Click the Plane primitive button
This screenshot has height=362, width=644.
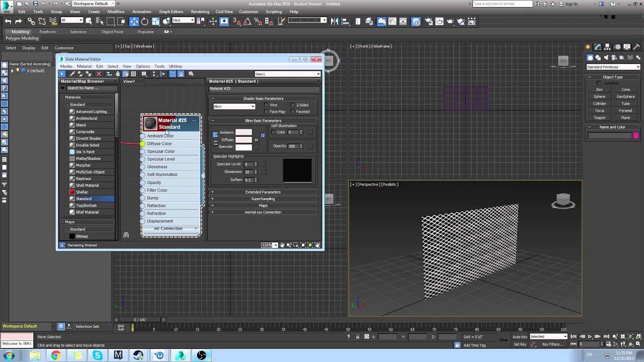(x=625, y=118)
